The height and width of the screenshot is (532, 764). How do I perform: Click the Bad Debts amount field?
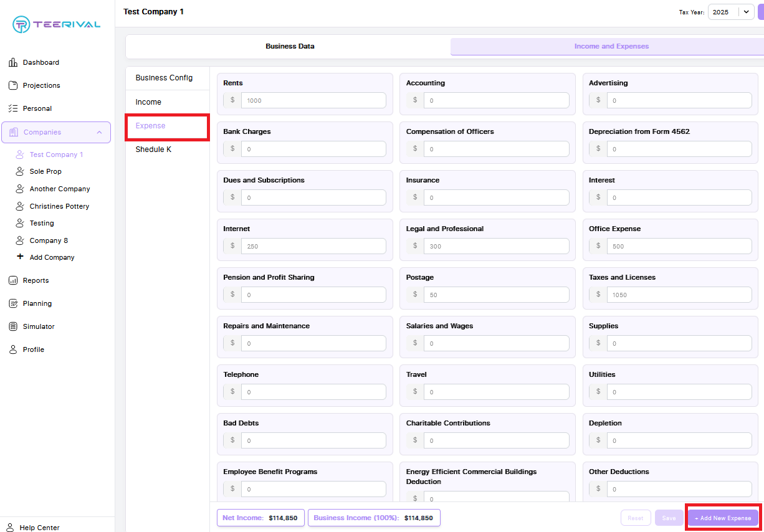[x=313, y=440]
